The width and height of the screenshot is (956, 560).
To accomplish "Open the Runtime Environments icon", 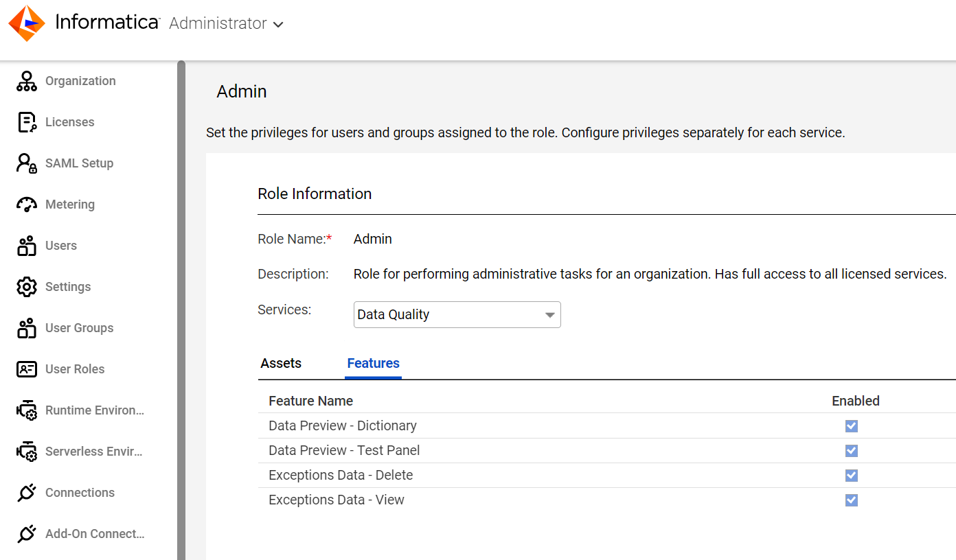I will coord(27,410).
